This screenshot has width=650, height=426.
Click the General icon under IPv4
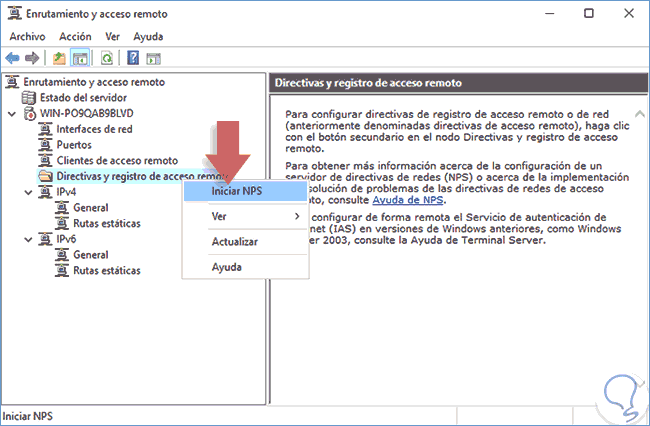(62, 208)
